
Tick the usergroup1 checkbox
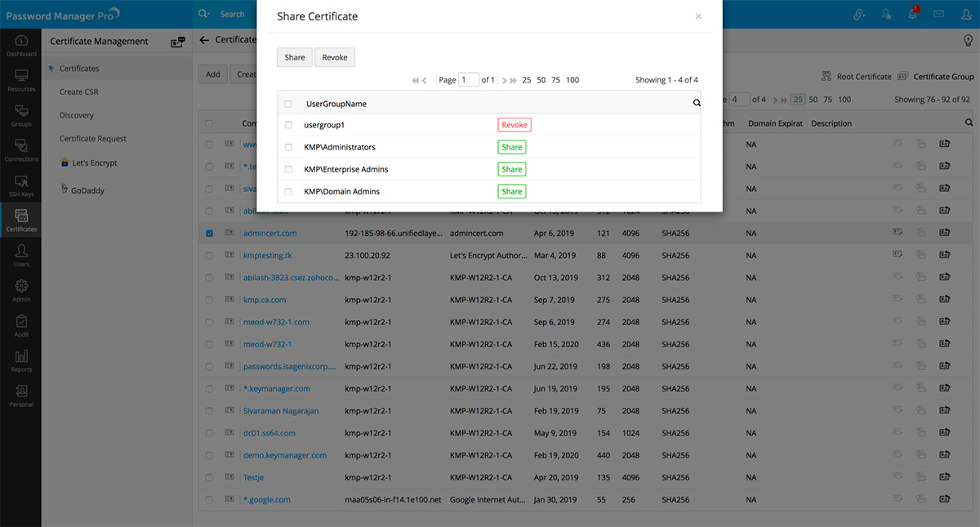[288, 125]
